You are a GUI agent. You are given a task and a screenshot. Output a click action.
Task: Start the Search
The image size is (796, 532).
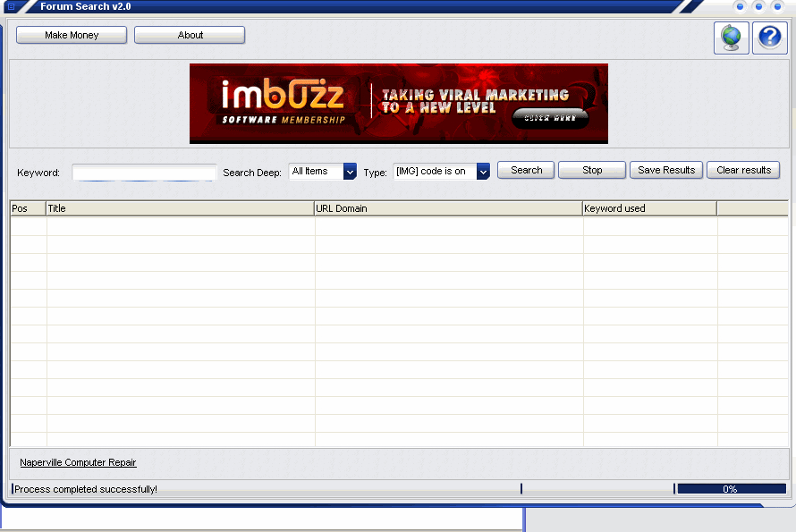[526, 170]
